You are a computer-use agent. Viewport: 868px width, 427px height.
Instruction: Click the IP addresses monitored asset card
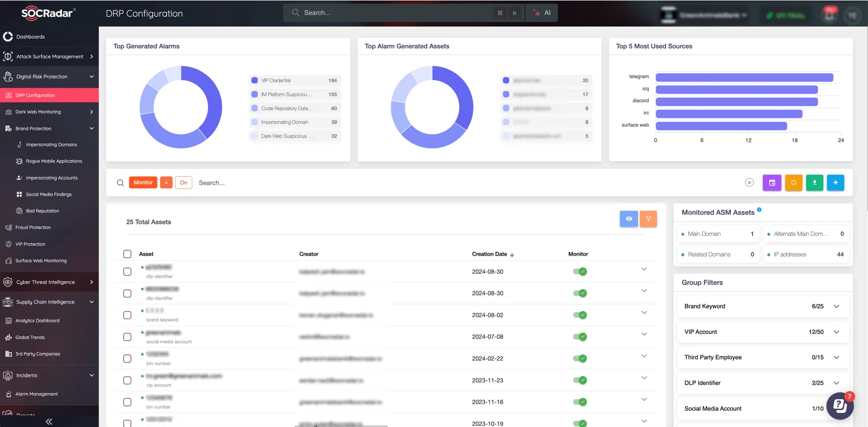pos(805,255)
